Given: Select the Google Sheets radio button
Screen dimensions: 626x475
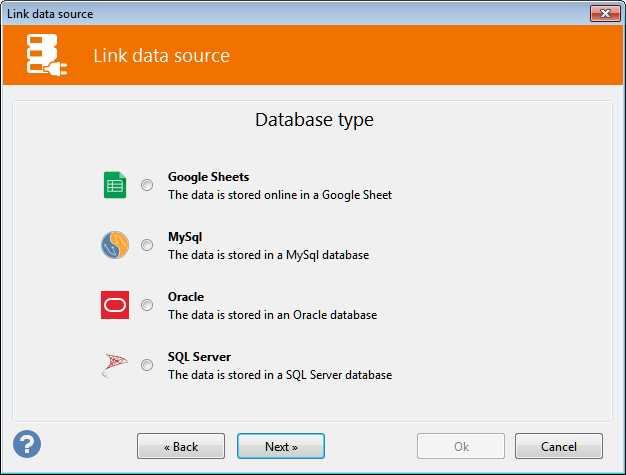Looking at the screenshot, I should (147, 185).
